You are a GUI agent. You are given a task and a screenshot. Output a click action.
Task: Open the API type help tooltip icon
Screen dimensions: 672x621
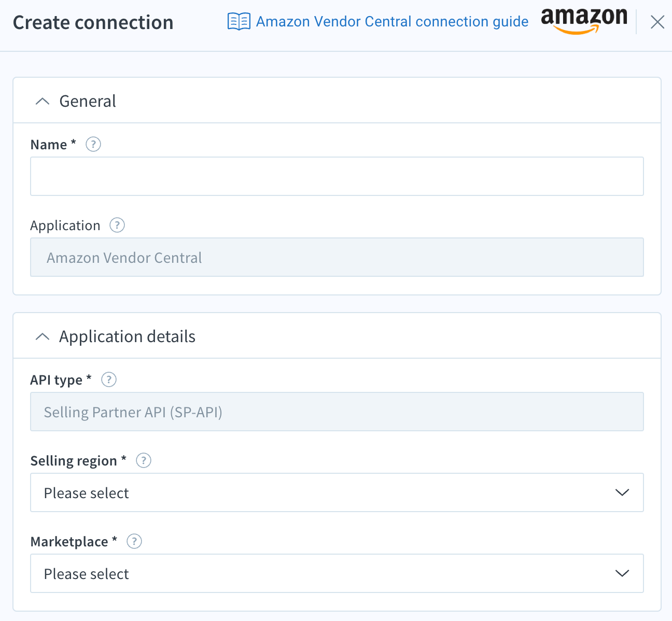point(109,379)
